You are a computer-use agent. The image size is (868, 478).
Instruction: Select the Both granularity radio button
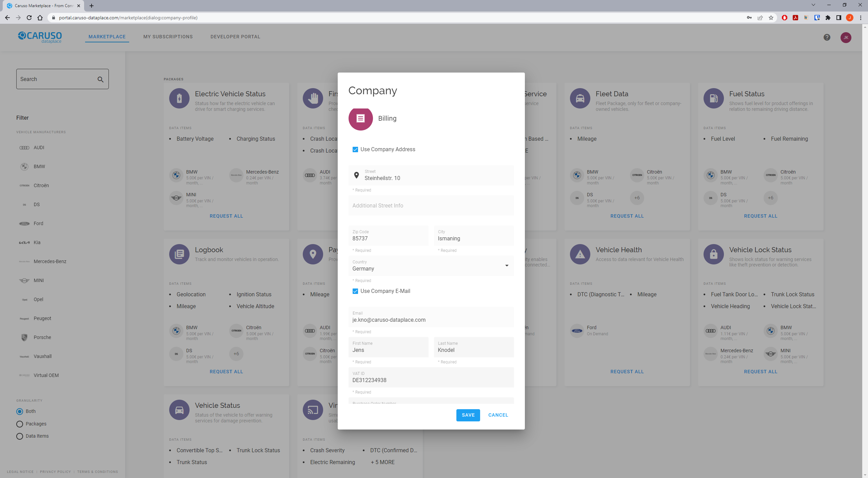tap(19, 410)
